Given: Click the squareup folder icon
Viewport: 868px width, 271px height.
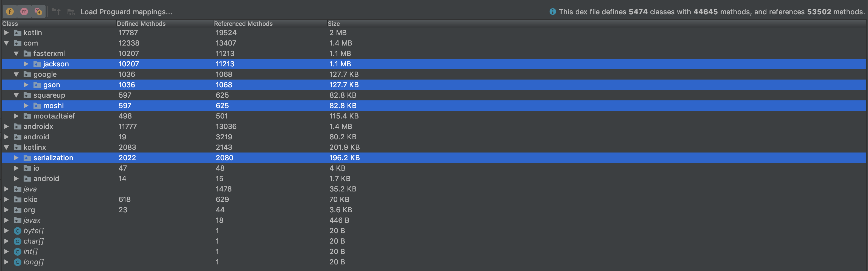Looking at the screenshot, I should tap(27, 95).
